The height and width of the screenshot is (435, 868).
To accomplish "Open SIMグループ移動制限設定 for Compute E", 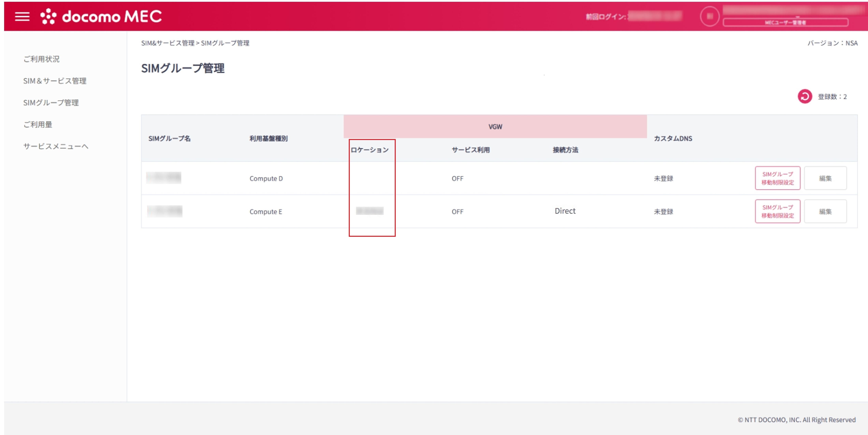I will point(777,211).
